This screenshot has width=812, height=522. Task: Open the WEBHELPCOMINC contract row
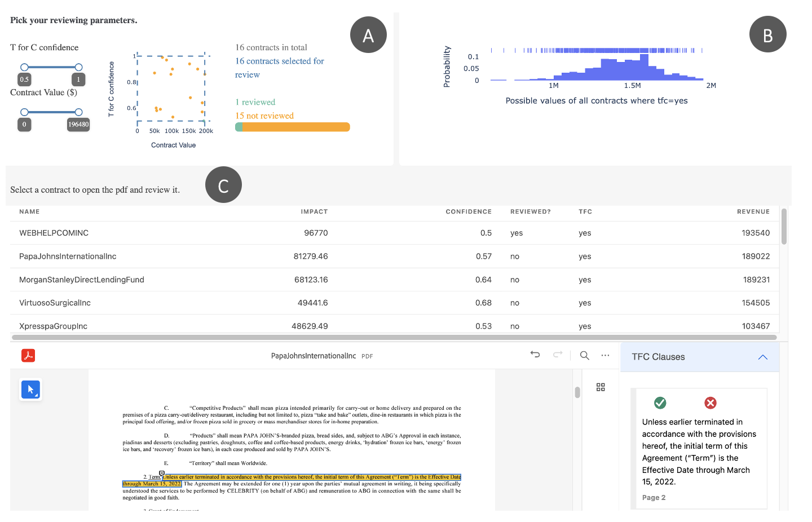pyautogui.click(x=395, y=233)
